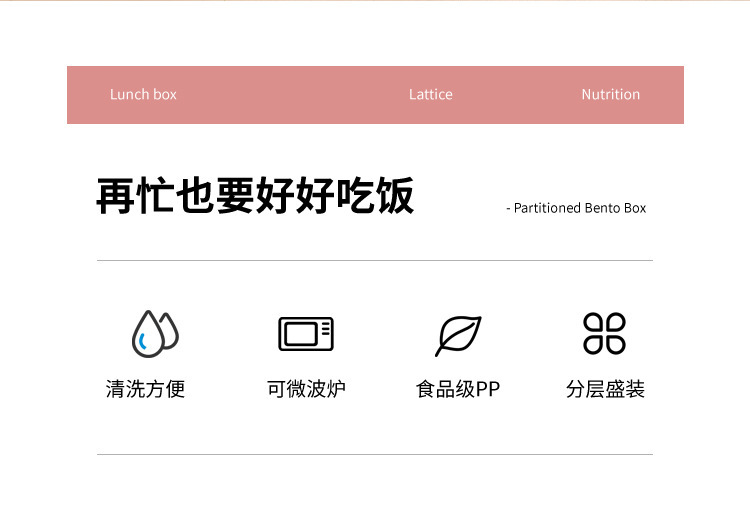The width and height of the screenshot is (750, 512).
Task: Select the 清洗方便 label
Action: (145, 389)
